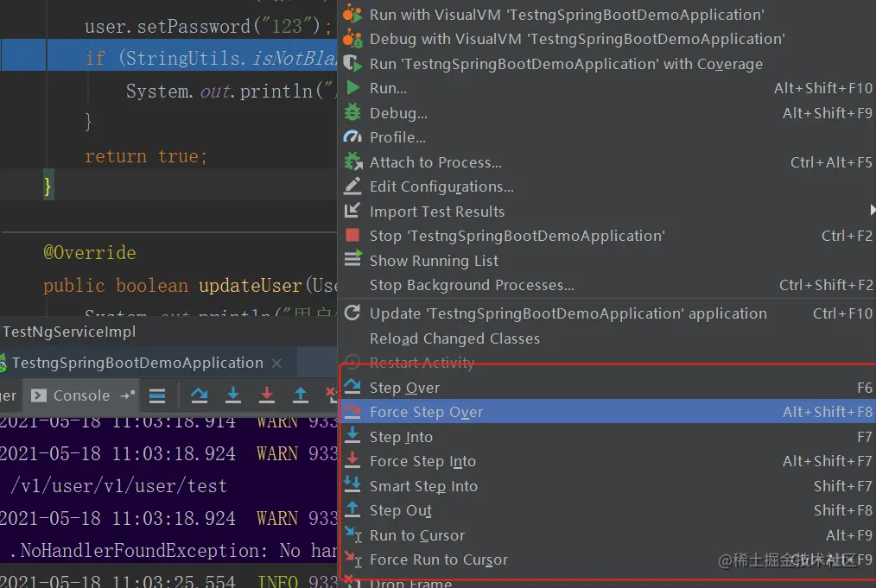This screenshot has height=588, width=876.
Task: Click the Console pin arrow icon
Action: tap(127, 395)
